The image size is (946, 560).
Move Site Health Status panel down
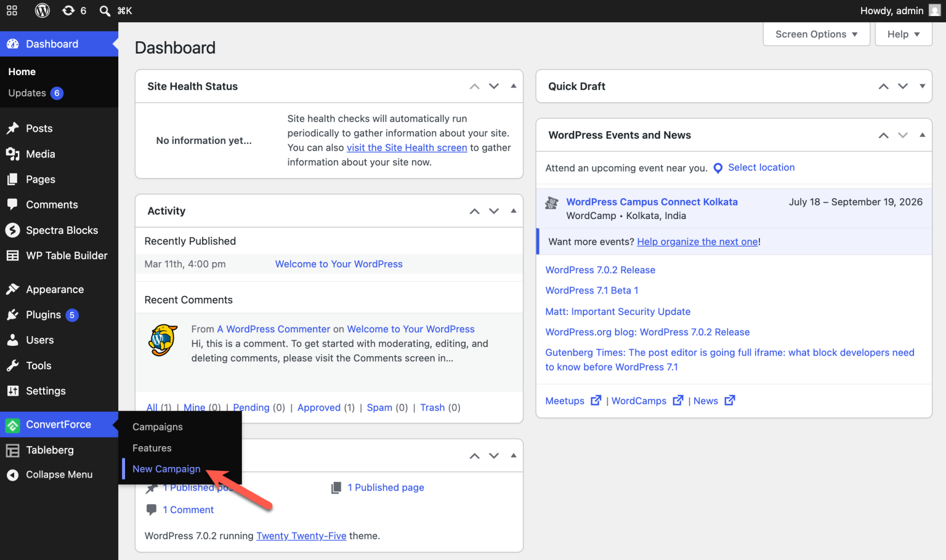click(494, 86)
